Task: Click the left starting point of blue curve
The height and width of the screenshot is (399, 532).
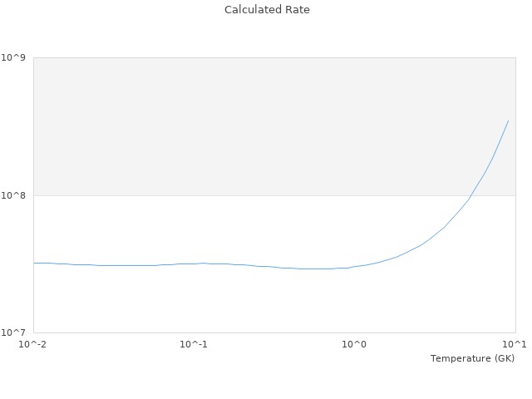Action: [x=34, y=263]
